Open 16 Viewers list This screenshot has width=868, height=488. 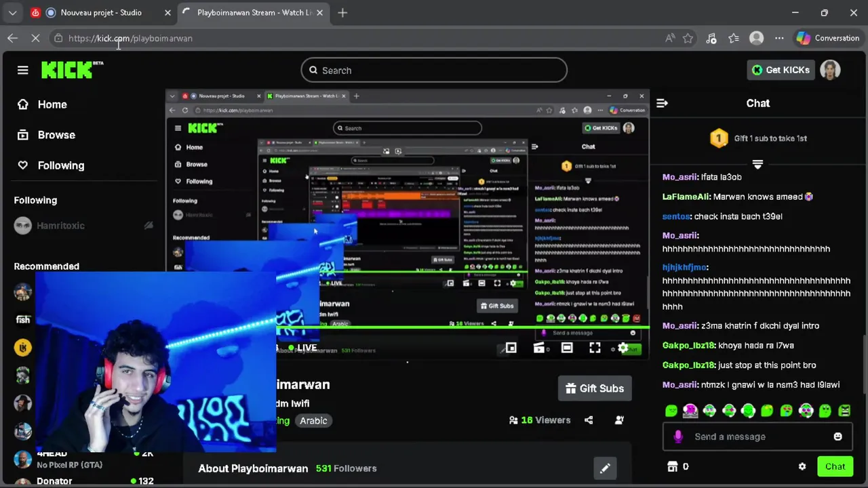click(540, 420)
